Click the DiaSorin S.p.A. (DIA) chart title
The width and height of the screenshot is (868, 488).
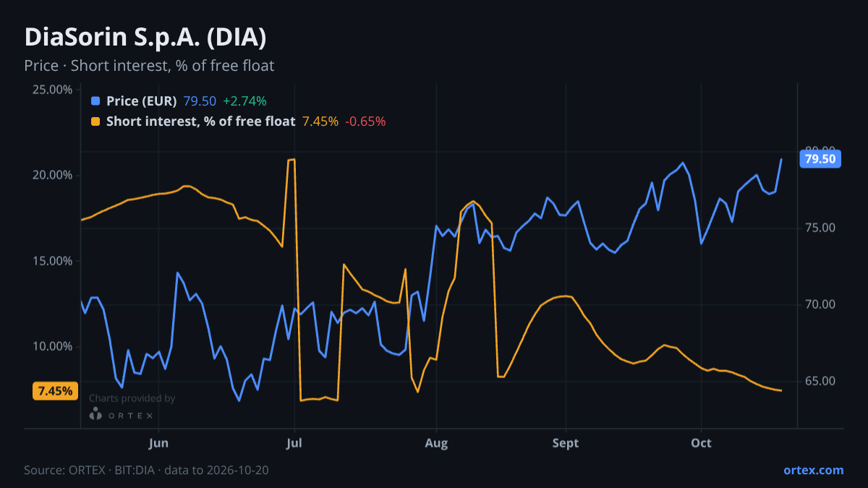pos(145,38)
